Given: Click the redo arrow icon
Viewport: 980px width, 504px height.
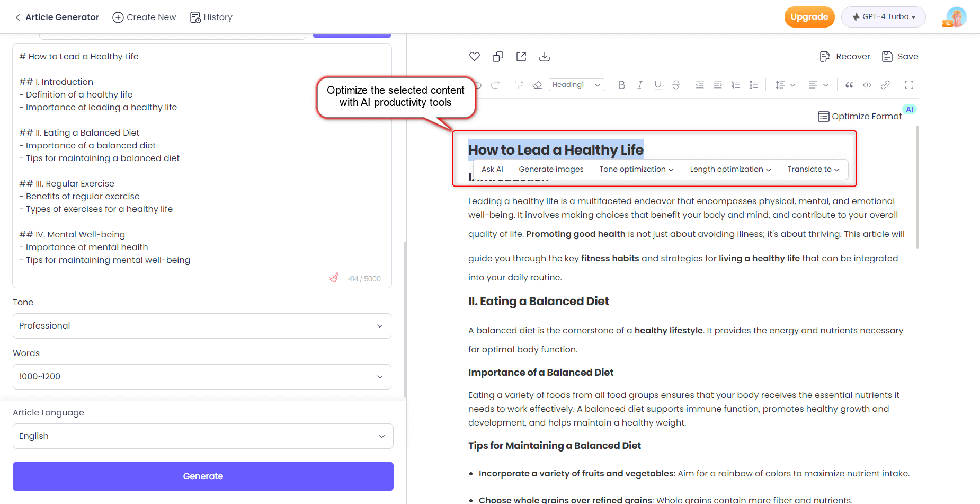Looking at the screenshot, I should pyautogui.click(x=495, y=85).
